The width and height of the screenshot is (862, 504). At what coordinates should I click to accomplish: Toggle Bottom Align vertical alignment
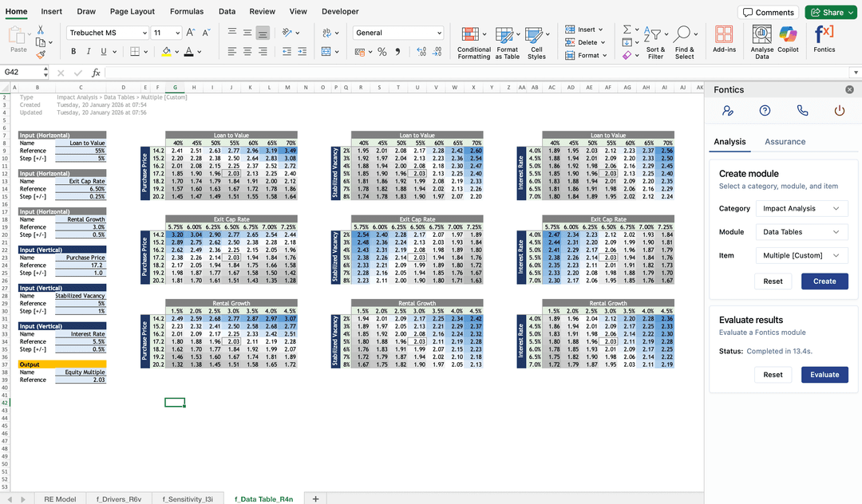[x=263, y=33]
